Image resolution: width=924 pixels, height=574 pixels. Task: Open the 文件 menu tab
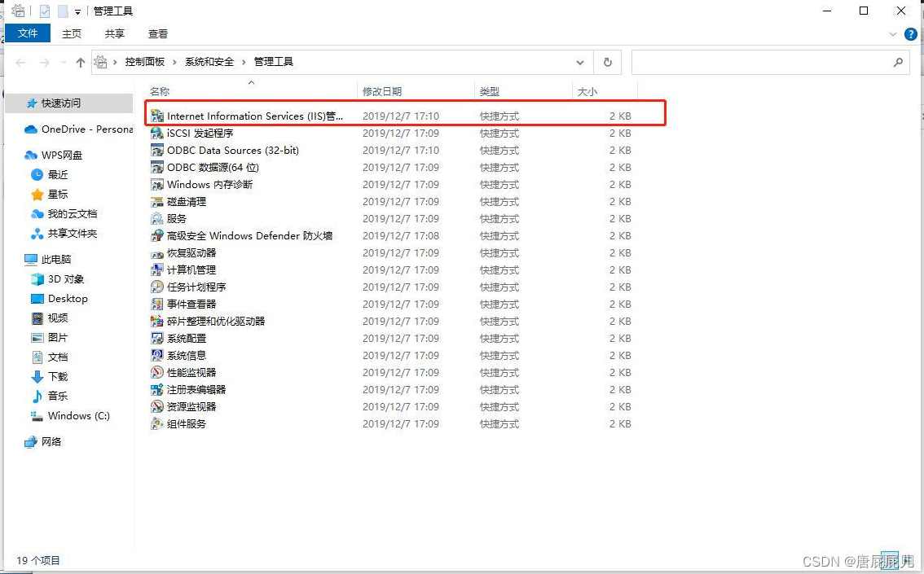tap(28, 33)
